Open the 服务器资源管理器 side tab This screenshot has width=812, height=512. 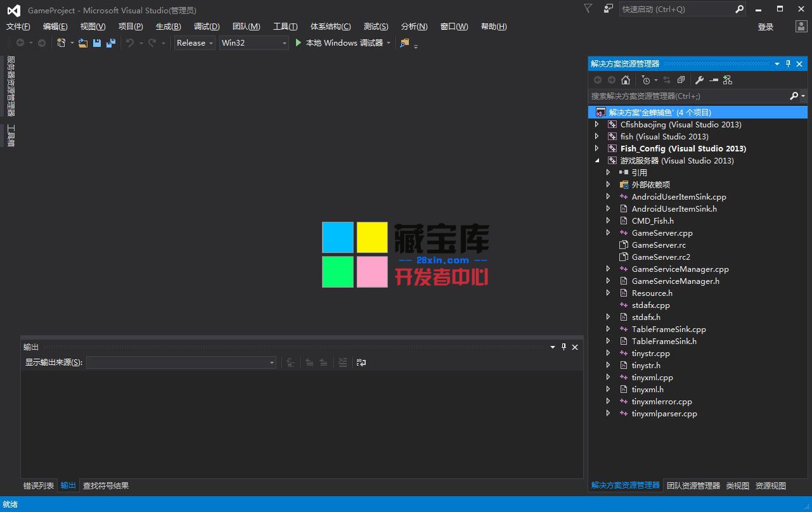tap(10, 86)
